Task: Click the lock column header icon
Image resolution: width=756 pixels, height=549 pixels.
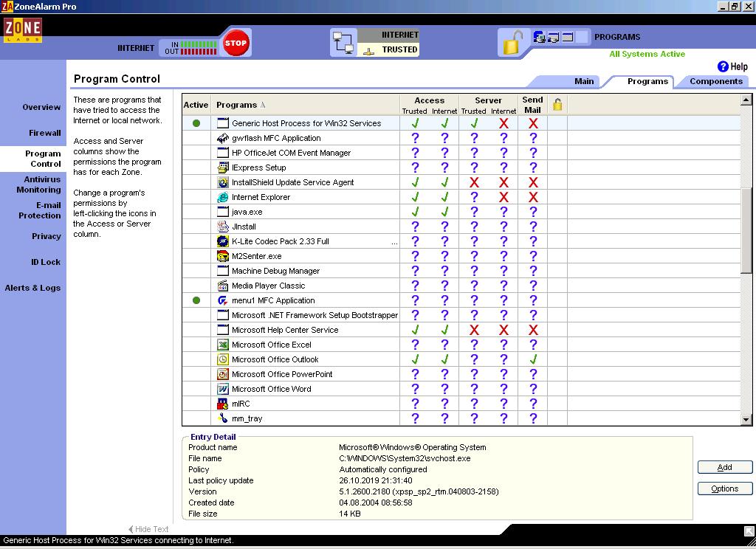Action: coord(557,105)
